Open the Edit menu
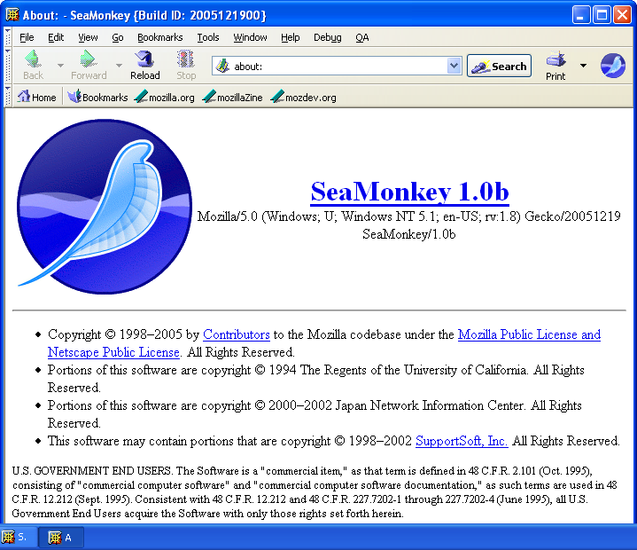 click(56, 37)
